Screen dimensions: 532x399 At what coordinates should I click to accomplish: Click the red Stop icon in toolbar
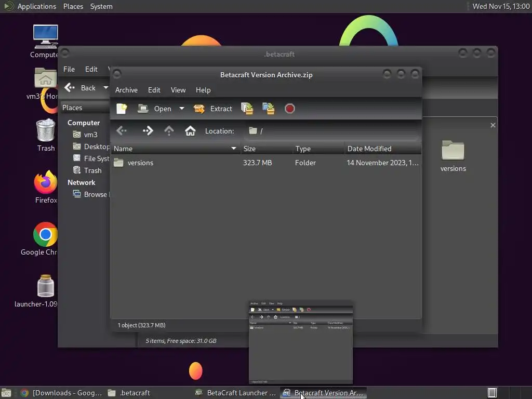289,109
